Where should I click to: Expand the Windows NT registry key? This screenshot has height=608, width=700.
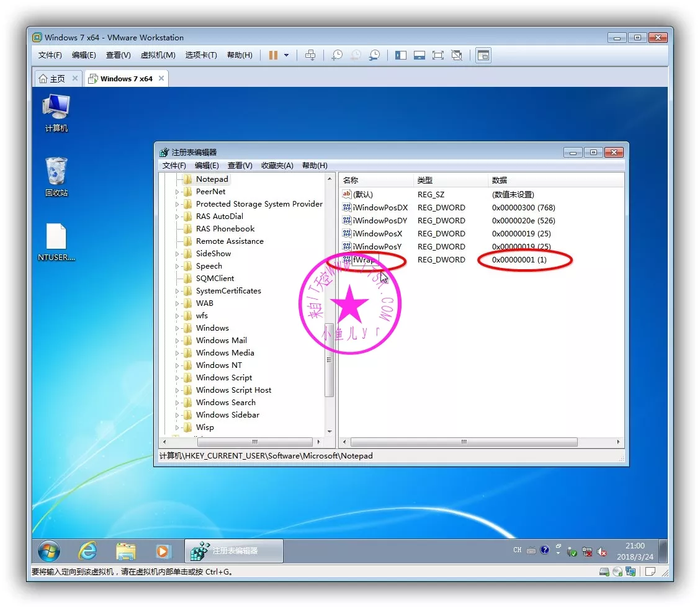pos(177,365)
